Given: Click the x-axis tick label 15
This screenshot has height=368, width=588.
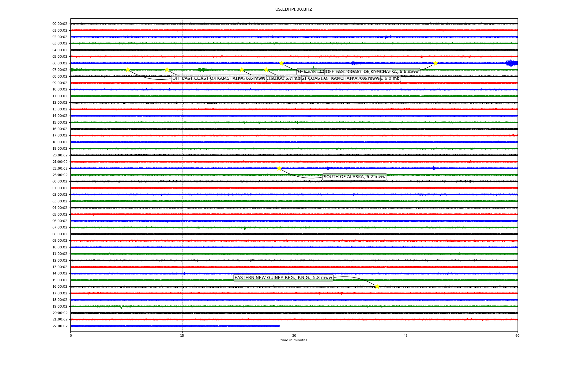Looking at the screenshot, I should 182,335.
